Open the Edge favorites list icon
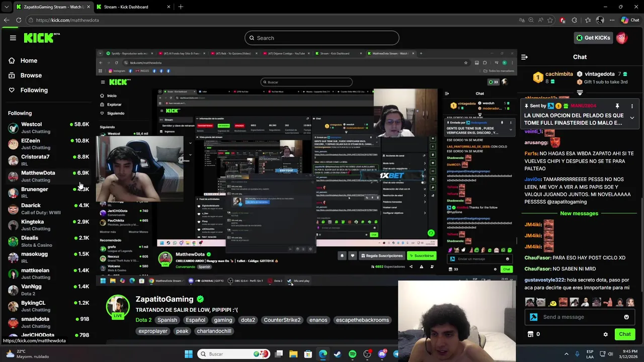Image resolution: width=644 pixels, height=362 pixels. tap(588, 20)
